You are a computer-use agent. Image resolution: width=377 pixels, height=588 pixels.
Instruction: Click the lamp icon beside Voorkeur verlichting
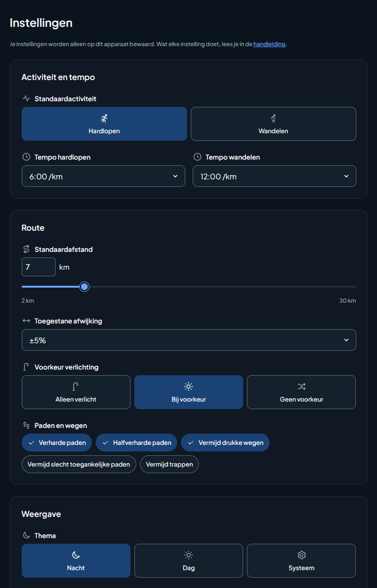pyautogui.click(x=26, y=367)
